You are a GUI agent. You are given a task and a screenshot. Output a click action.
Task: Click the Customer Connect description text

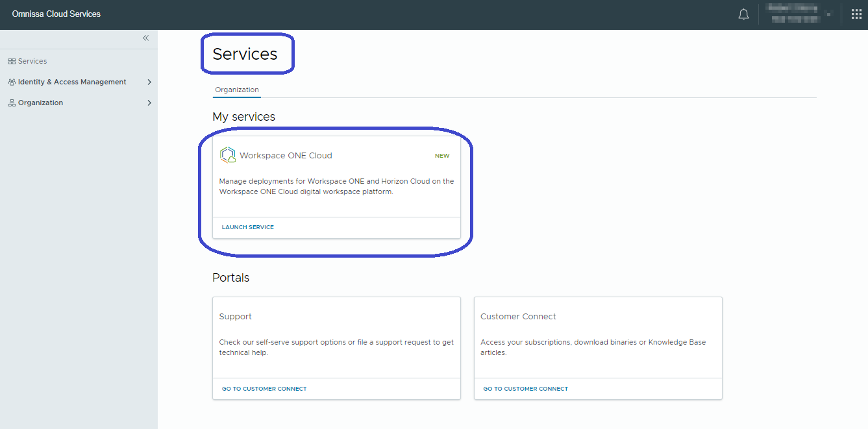593,347
